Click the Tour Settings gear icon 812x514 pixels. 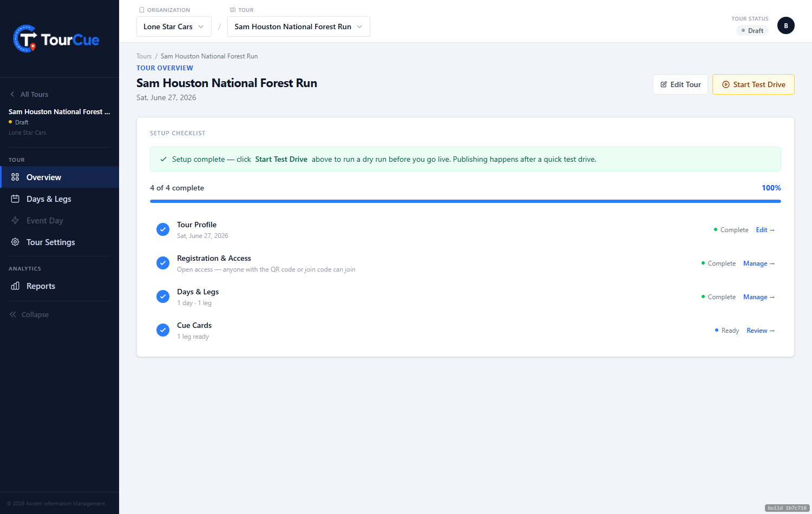pyautogui.click(x=15, y=242)
